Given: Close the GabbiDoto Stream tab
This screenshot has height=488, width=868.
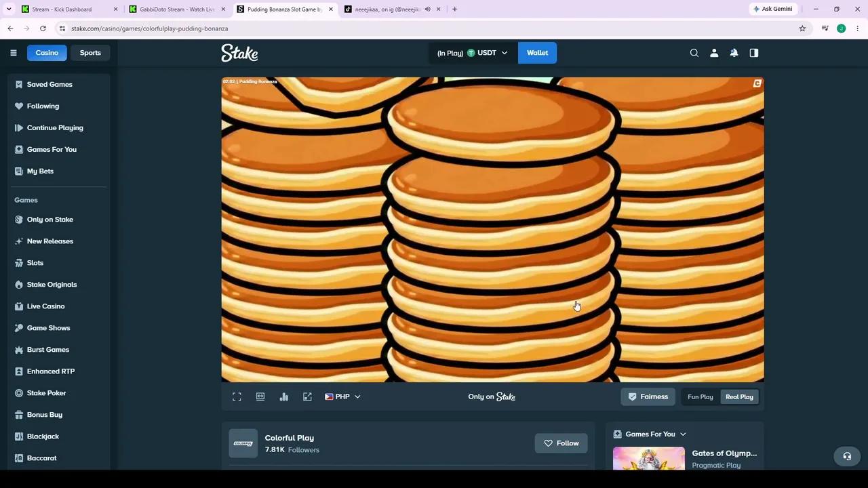Looking at the screenshot, I should pyautogui.click(x=222, y=9).
